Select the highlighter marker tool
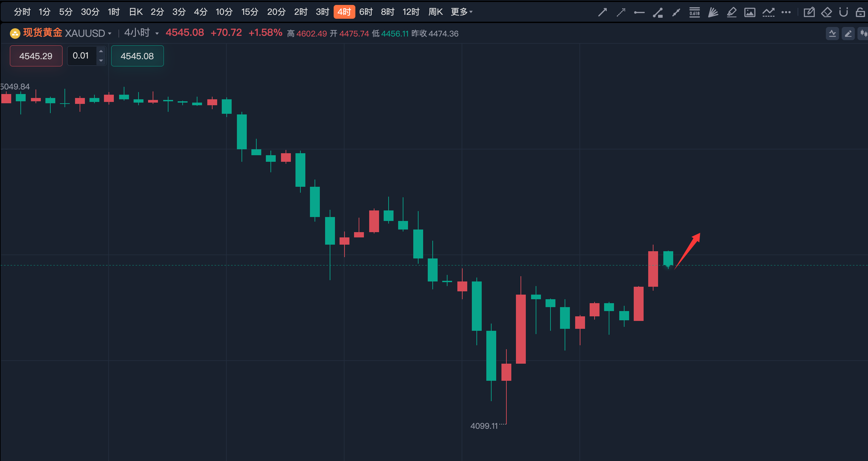 [x=731, y=12]
